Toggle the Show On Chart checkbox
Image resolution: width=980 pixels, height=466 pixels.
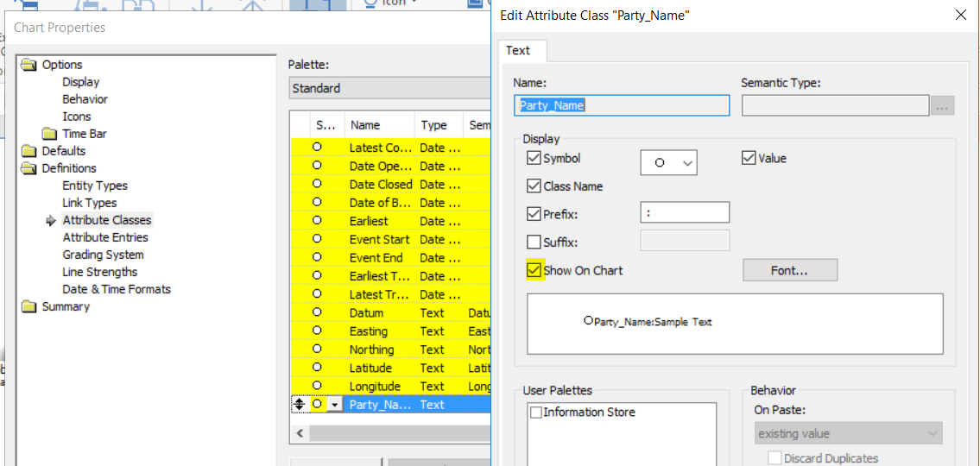coord(534,270)
